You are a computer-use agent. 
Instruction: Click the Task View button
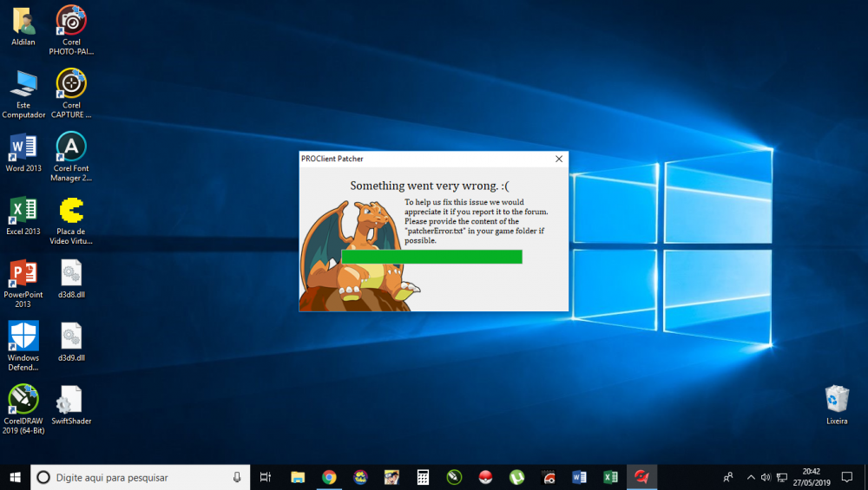pos(266,477)
